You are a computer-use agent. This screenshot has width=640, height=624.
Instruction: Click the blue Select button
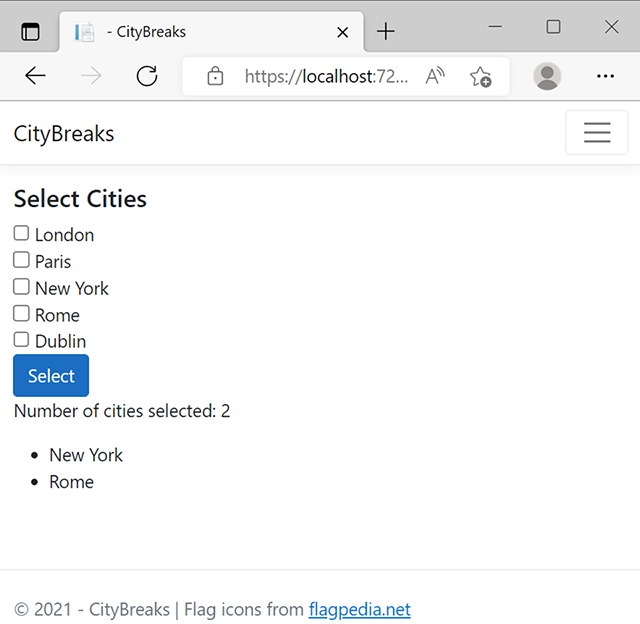point(51,375)
